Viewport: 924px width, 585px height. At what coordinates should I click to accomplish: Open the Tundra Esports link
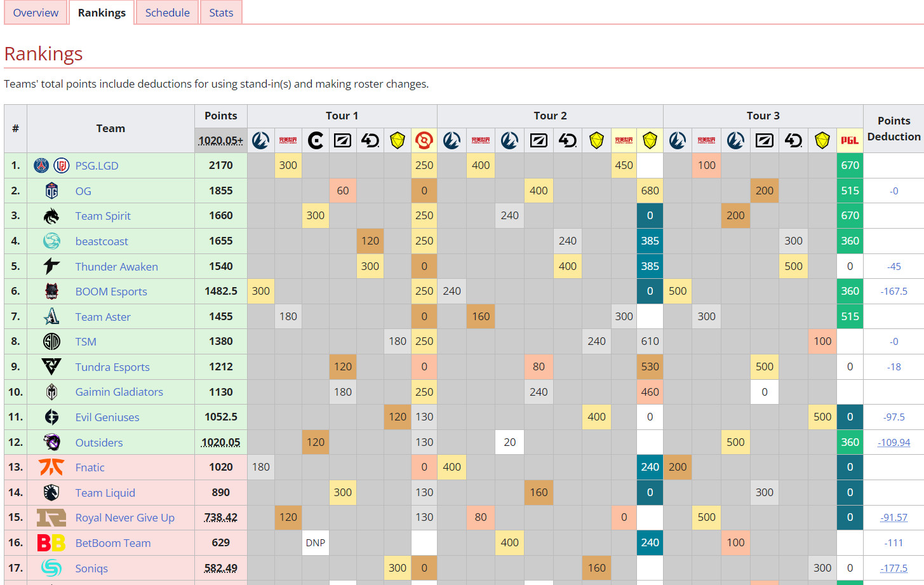pos(112,367)
